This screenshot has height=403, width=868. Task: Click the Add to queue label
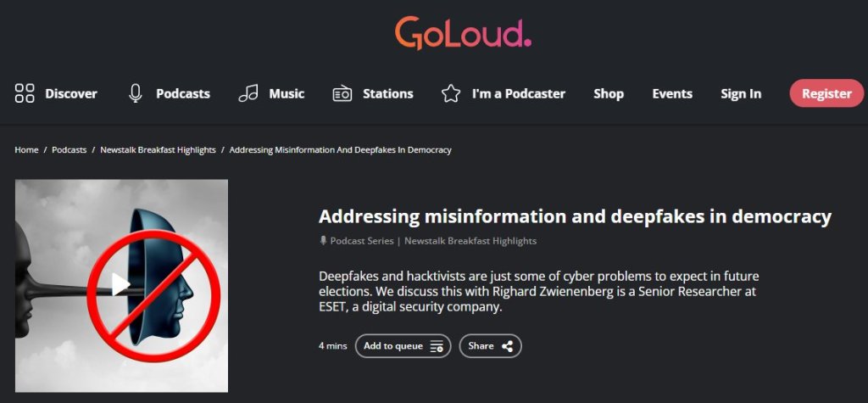(393, 346)
